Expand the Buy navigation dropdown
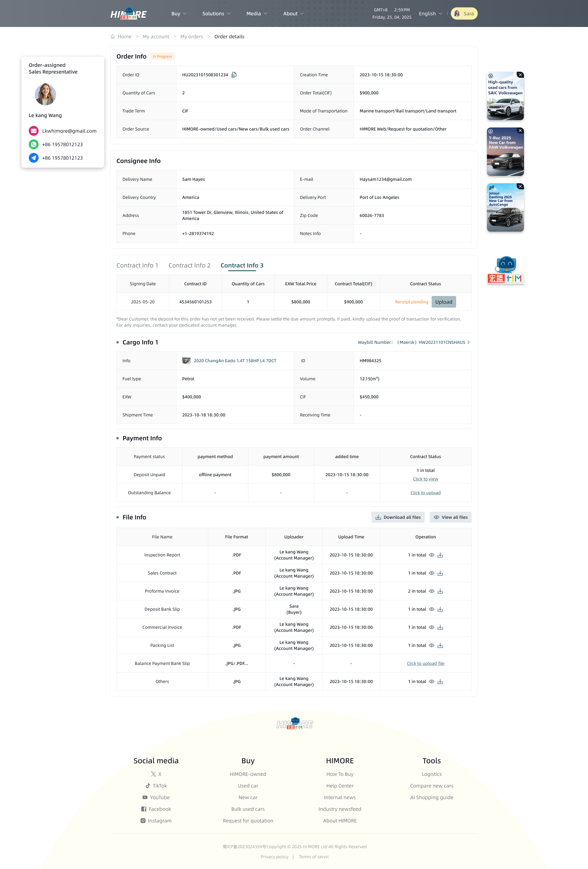588x869 pixels. pos(179,13)
